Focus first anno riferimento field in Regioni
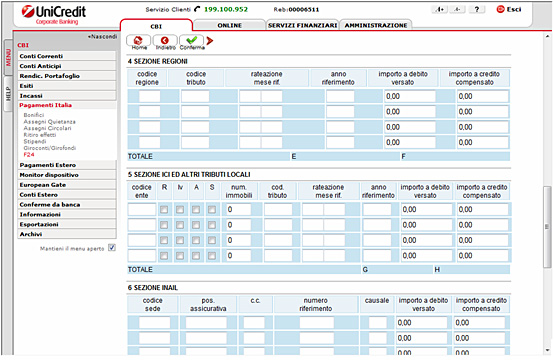Viewport: 554px width, 360px height. tap(340, 96)
